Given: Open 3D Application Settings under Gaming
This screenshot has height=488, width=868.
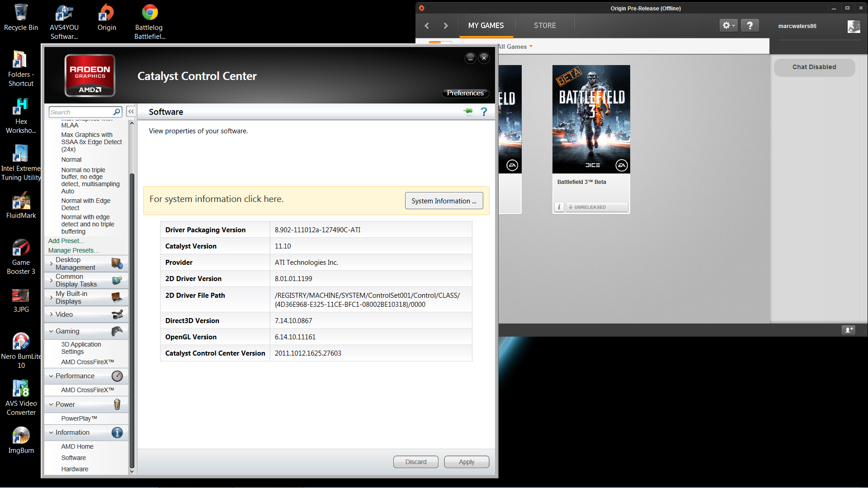Looking at the screenshot, I should coord(81,348).
